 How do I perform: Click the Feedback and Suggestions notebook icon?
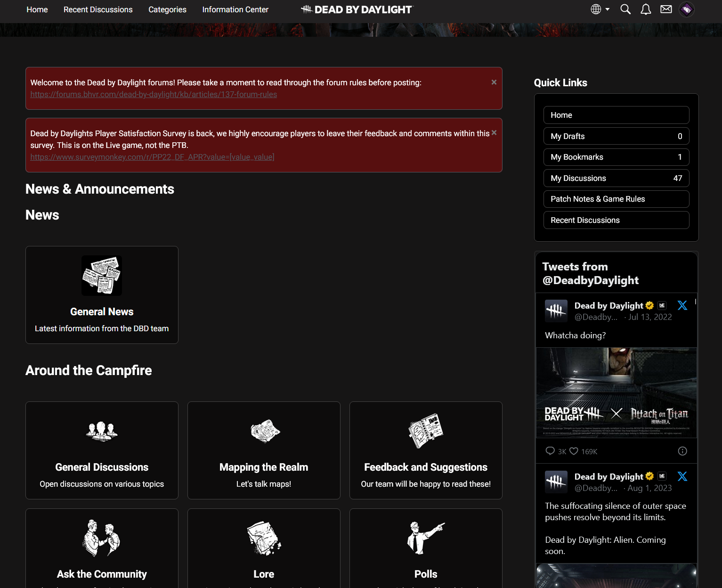point(426,431)
